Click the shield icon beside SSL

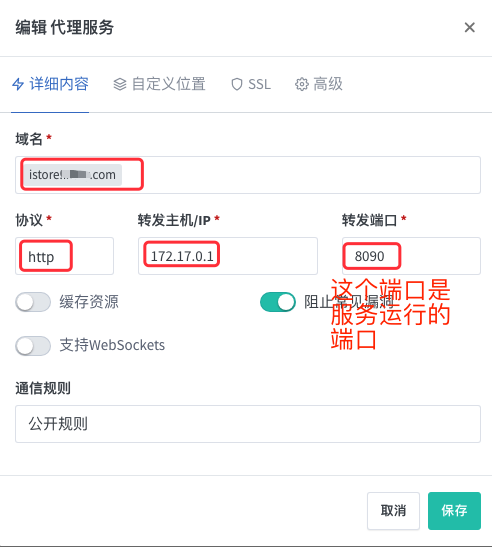click(237, 84)
